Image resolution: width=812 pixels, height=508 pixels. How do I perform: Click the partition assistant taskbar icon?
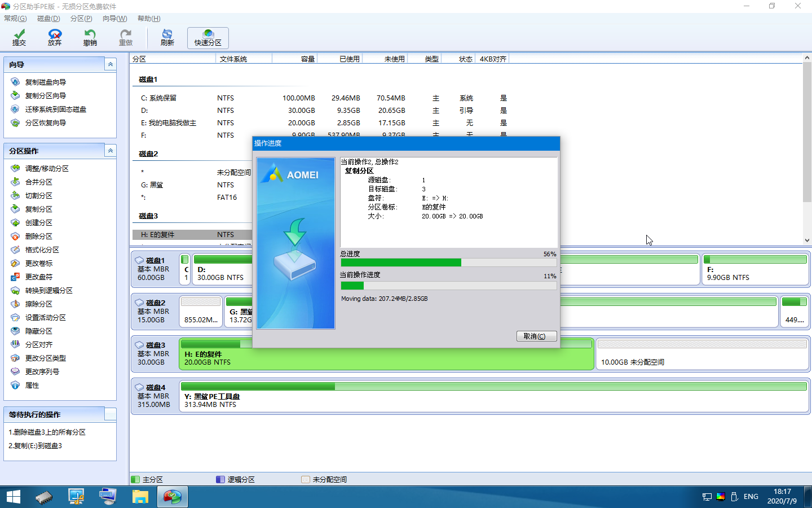[x=172, y=497]
